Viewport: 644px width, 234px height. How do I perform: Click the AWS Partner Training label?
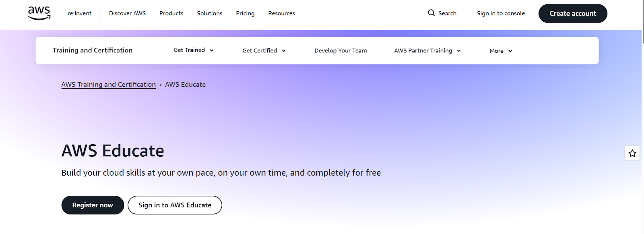pos(423,51)
